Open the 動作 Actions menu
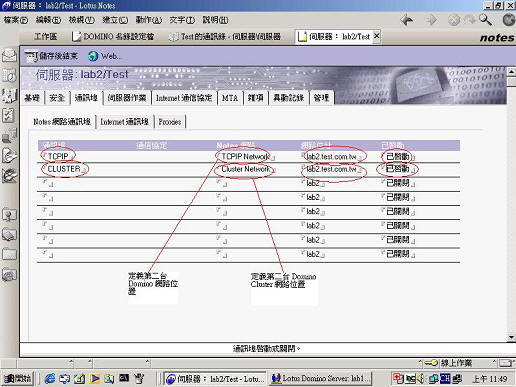Viewport: 516px width, 387px height. pyautogui.click(x=148, y=20)
